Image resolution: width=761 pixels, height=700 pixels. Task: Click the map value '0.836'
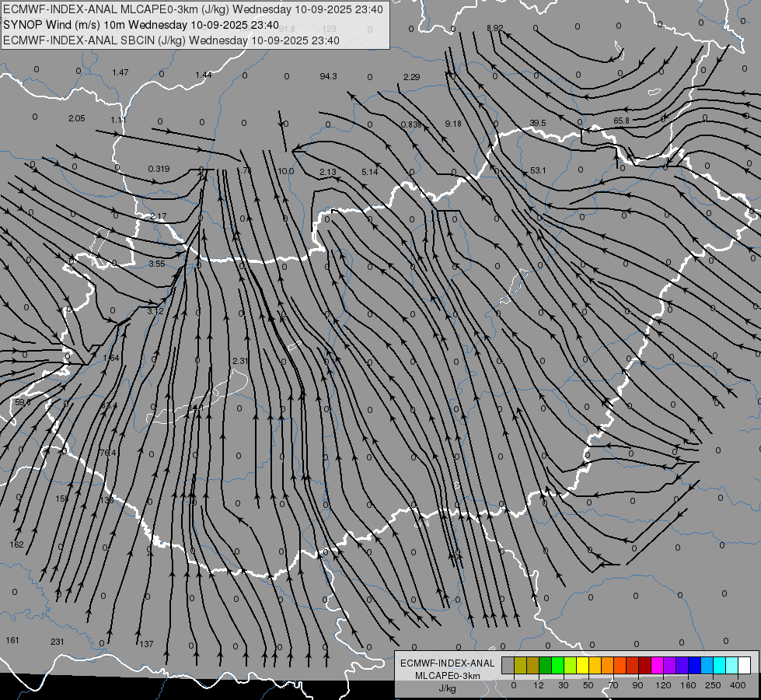[x=411, y=124]
